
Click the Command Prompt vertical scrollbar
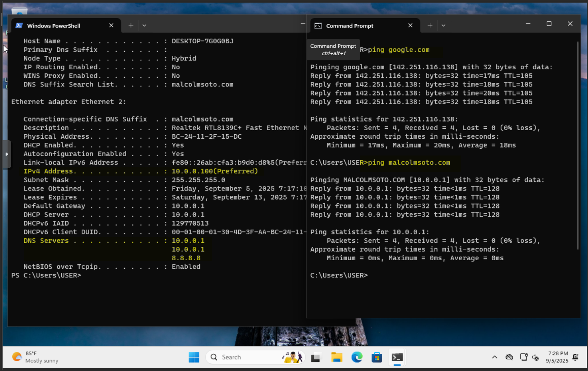pos(578,145)
